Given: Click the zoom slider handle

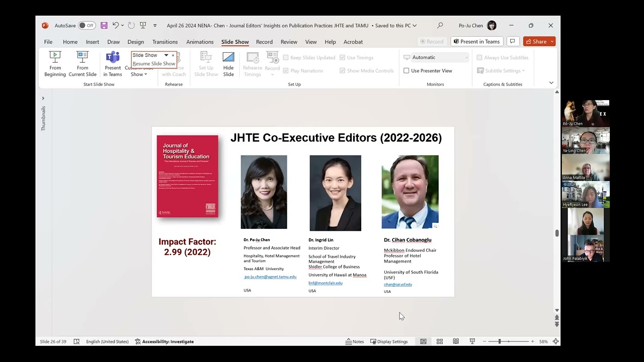Looking at the screenshot, I should [x=500, y=341].
